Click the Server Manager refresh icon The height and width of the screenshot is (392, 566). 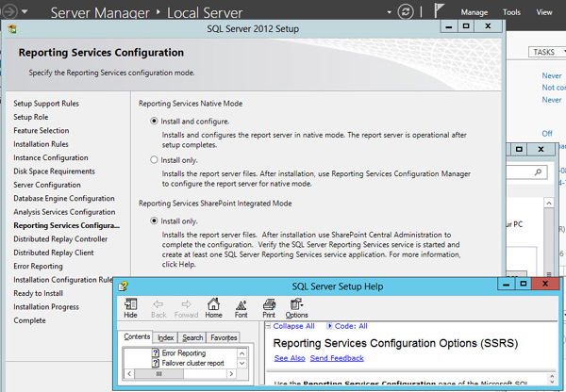[406, 12]
